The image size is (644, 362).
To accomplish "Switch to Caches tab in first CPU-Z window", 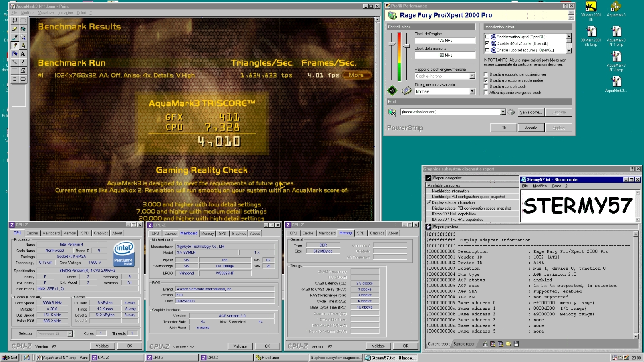I will click(x=33, y=233).
